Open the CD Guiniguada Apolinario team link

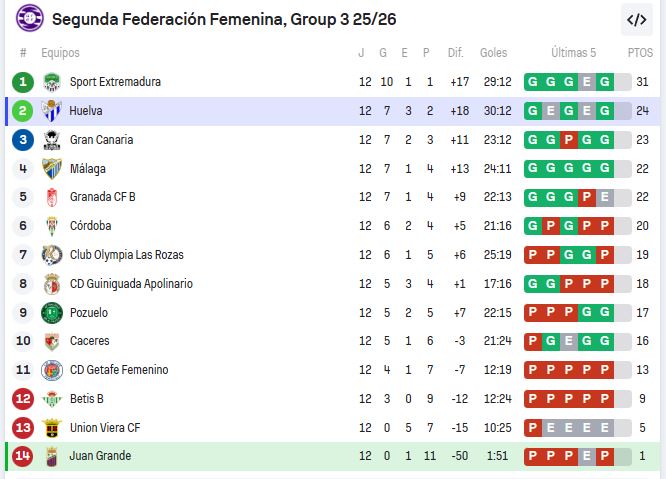131,284
